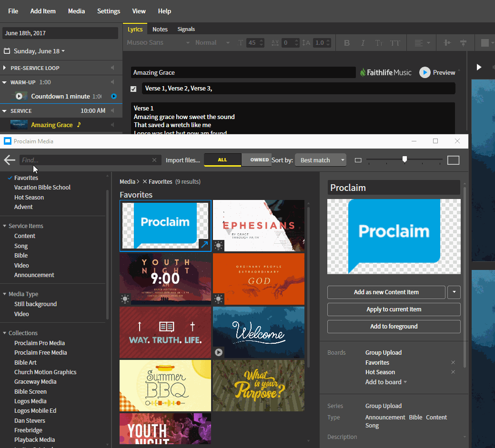Open the Add to board dropdown
The width and height of the screenshot is (495, 448).
point(386,382)
